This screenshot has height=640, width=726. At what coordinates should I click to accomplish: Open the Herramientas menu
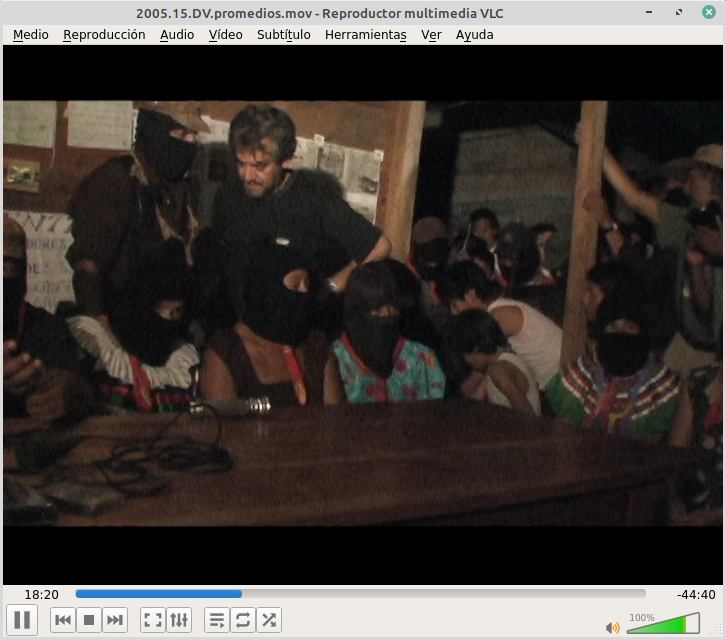366,35
